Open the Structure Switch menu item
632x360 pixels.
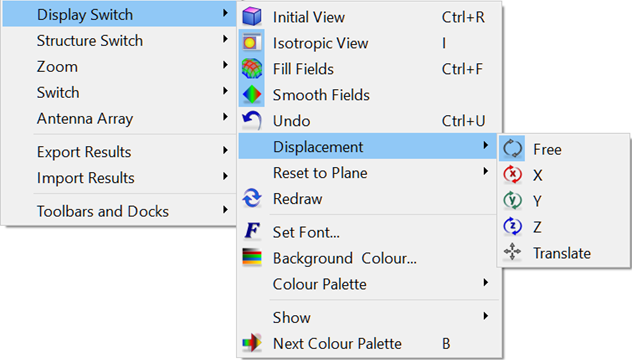point(119,40)
